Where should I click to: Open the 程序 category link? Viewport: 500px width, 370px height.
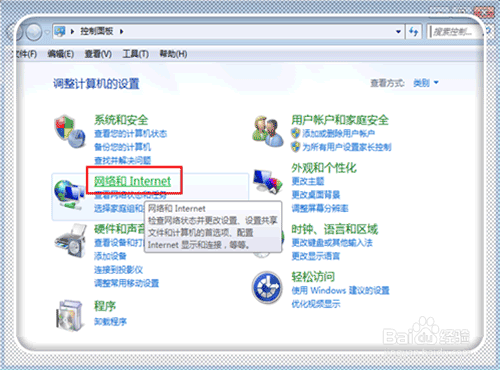point(105,306)
